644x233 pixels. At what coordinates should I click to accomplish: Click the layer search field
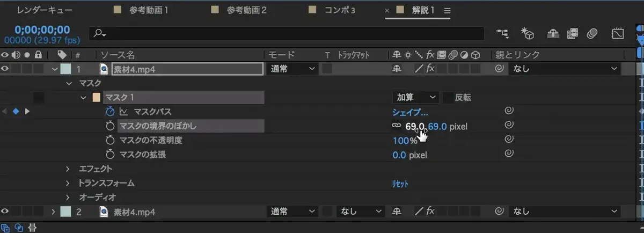pos(290,34)
